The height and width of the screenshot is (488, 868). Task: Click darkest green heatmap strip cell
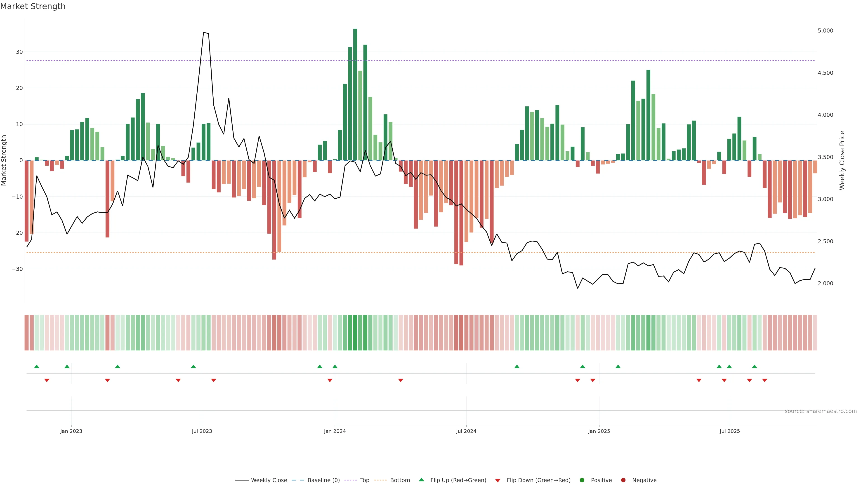click(x=355, y=333)
